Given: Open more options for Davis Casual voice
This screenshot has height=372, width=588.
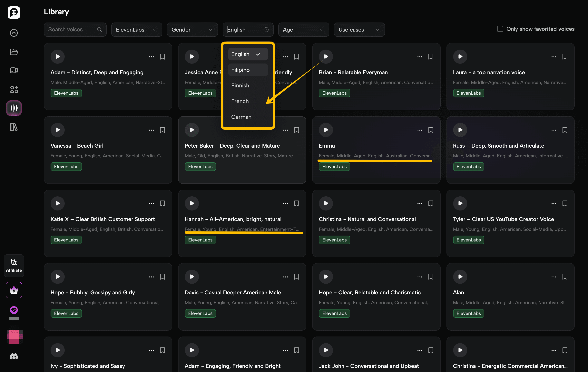Looking at the screenshot, I should [285, 277].
